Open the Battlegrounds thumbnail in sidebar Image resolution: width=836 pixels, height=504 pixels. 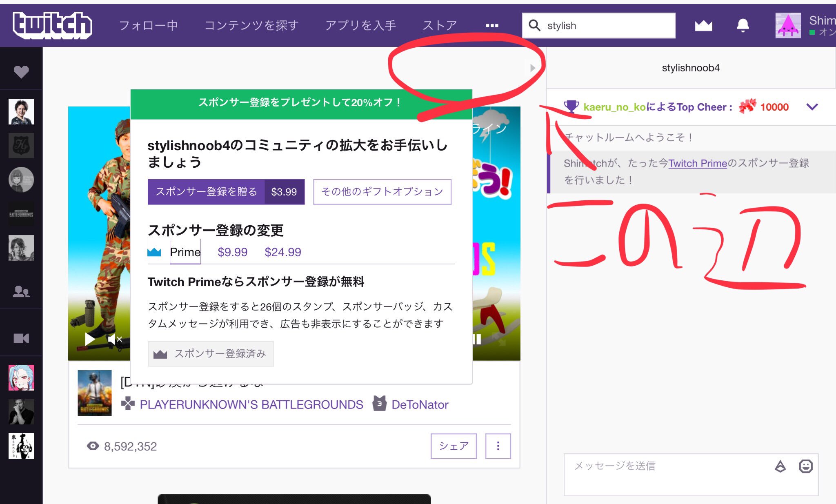tap(21, 213)
